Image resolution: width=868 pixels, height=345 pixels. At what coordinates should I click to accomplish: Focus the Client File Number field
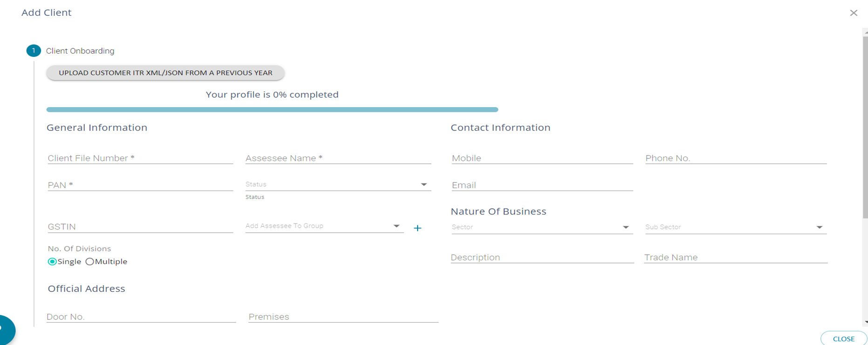(140, 158)
